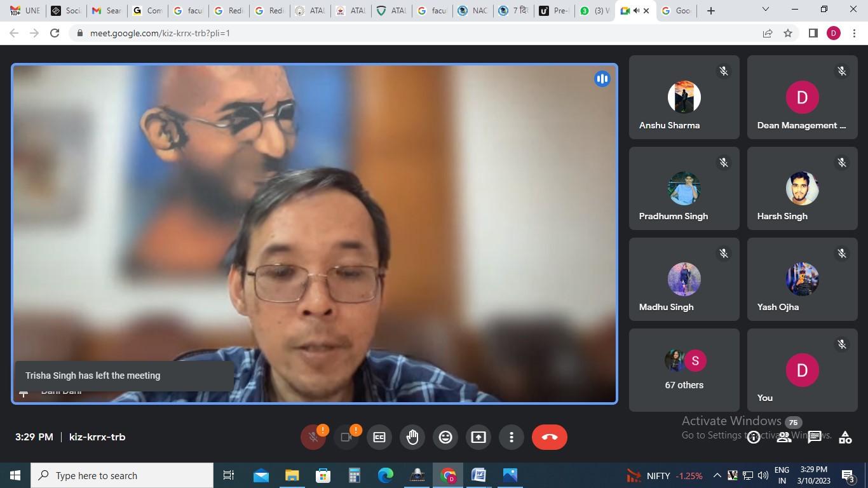Click the muted mic icon on Anshu Sharma's tile
The width and height of the screenshot is (868, 488).
[724, 71]
